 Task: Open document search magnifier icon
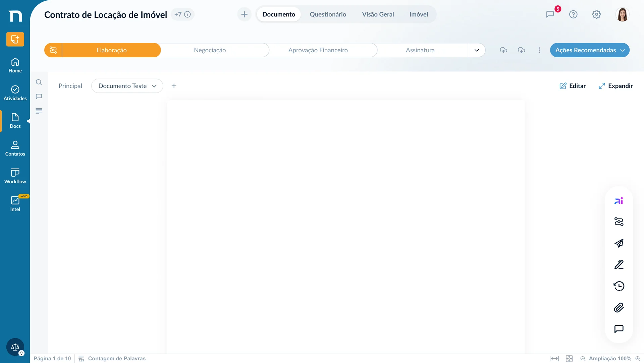[39, 82]
